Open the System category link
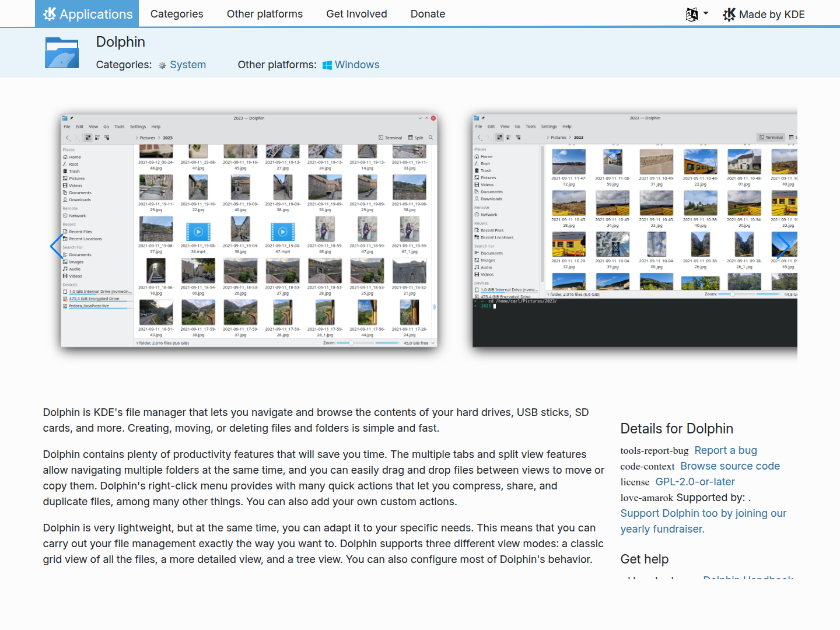The width and height of the screenshot is (840, 630). (188, 65)
